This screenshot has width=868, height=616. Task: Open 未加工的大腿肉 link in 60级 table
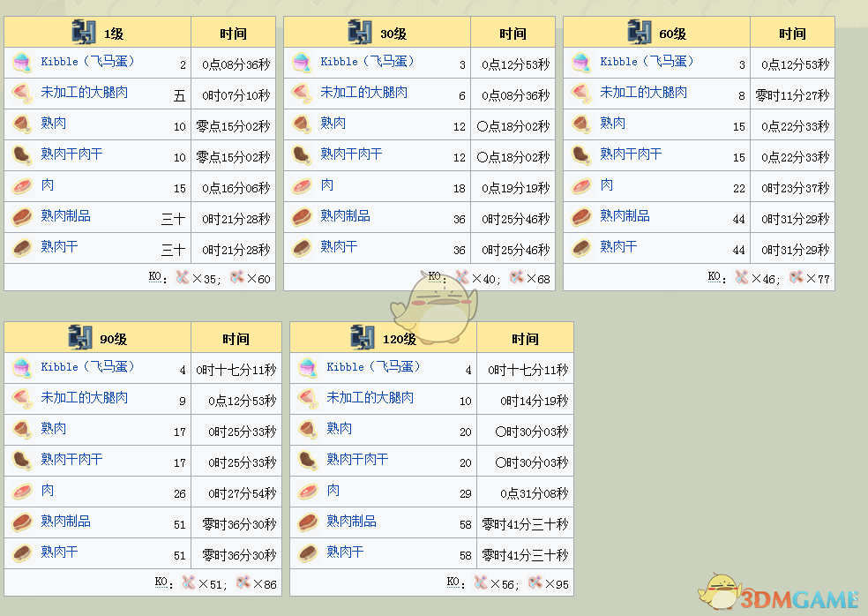[643, 92]
